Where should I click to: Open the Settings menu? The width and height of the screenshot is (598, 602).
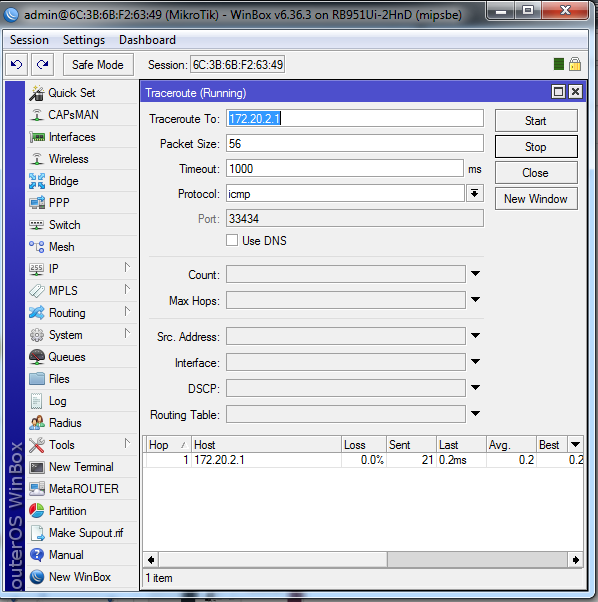pos(84,40)
